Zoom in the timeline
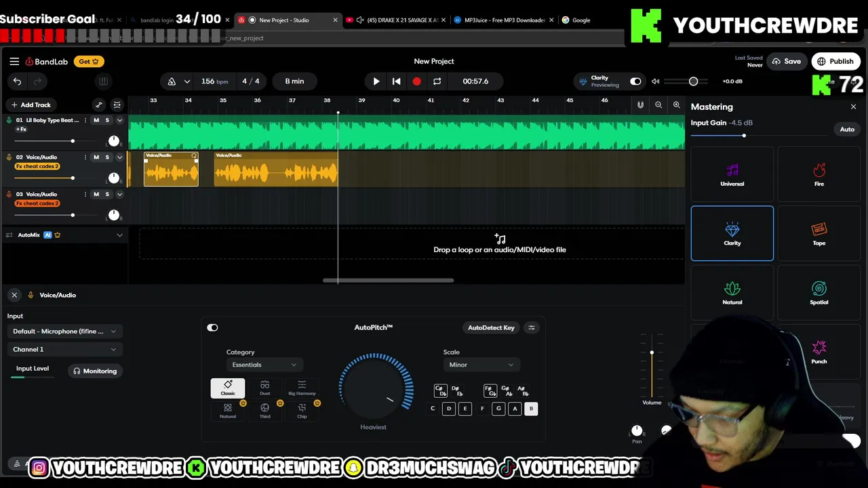Screen dimensions: 868x488 coord(676,105)
